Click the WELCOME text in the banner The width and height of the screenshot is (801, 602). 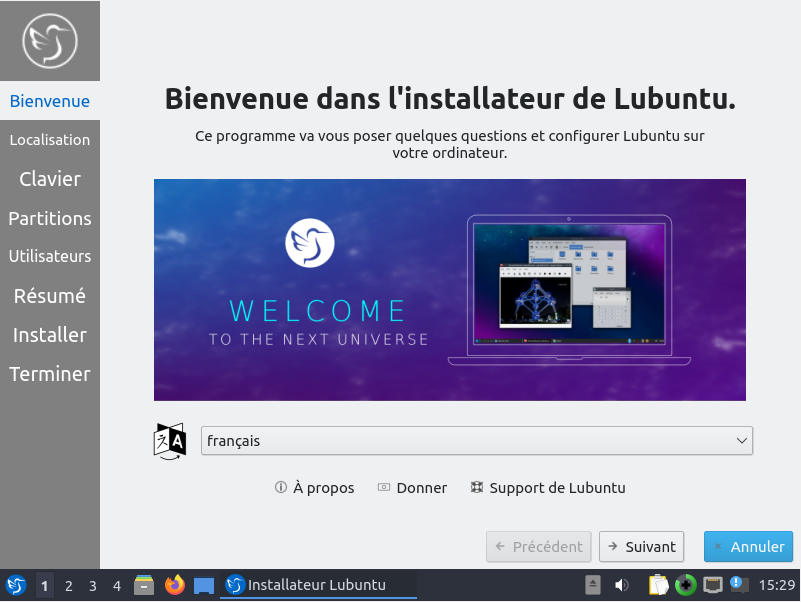317,311
